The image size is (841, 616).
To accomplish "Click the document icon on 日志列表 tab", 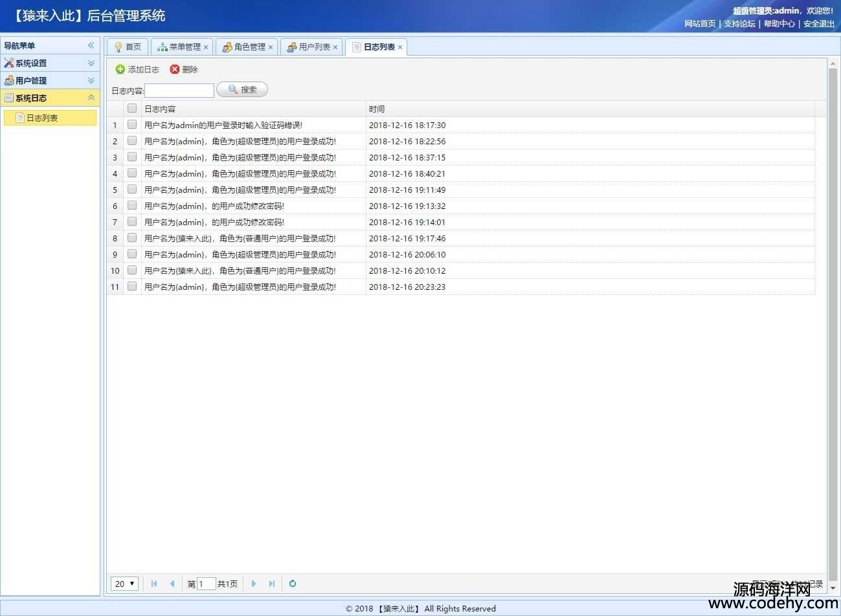I will [x=357, y=47].
